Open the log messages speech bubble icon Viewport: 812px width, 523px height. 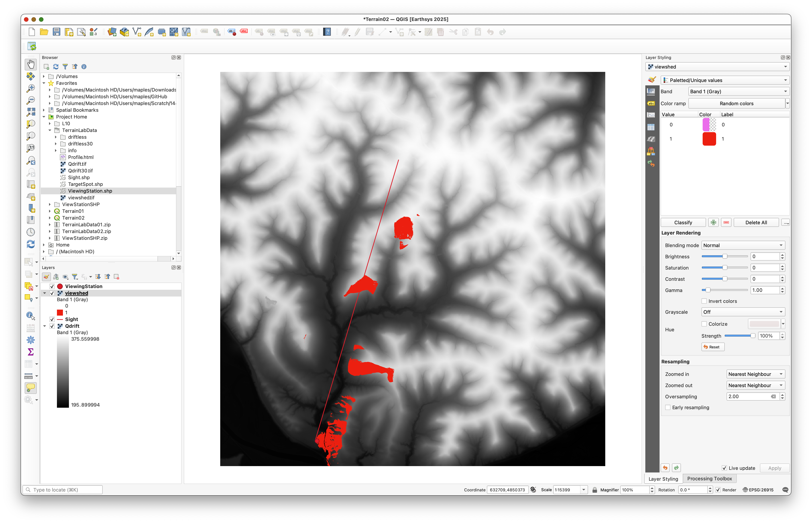pyautogui.click(x=785, y=490)
